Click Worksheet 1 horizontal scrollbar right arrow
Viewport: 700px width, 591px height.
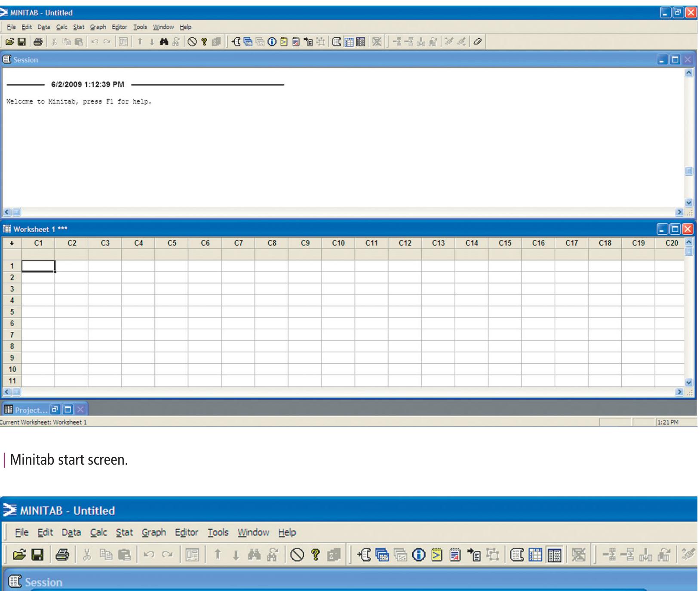pos(679,392)
